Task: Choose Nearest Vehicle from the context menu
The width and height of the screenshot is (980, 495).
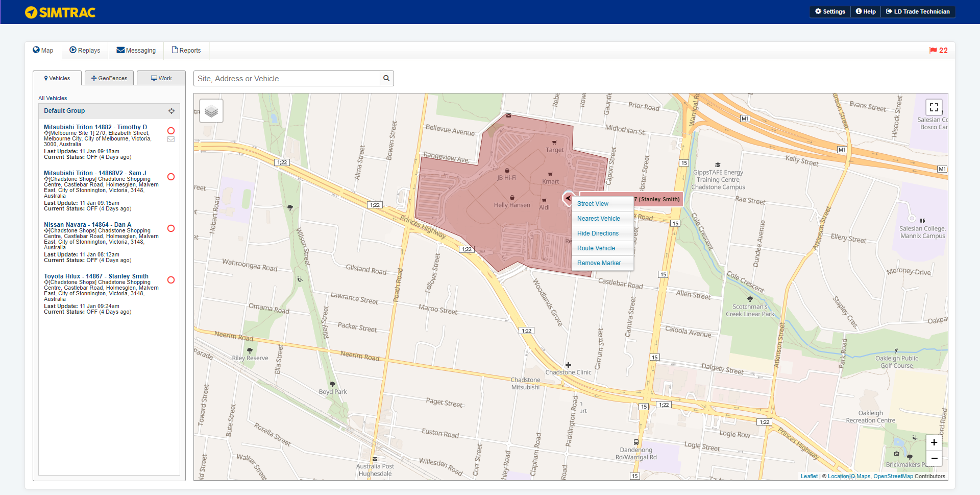Action: click(602, 219)
